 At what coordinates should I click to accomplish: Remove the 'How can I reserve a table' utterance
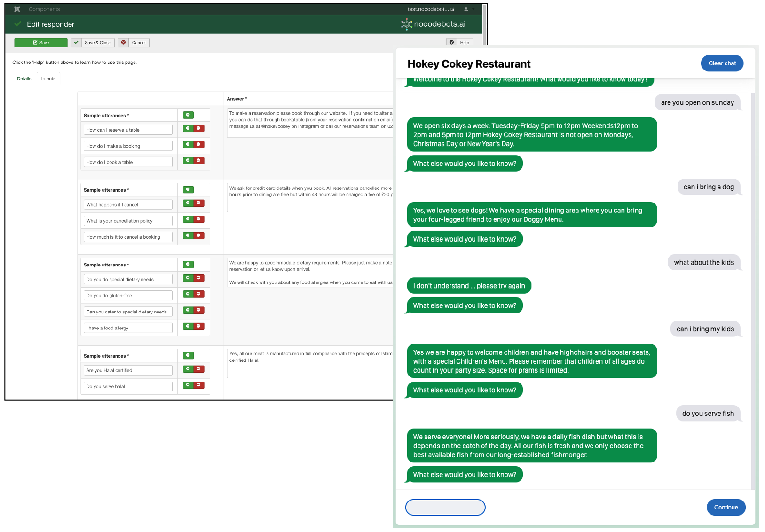(199, 128)
